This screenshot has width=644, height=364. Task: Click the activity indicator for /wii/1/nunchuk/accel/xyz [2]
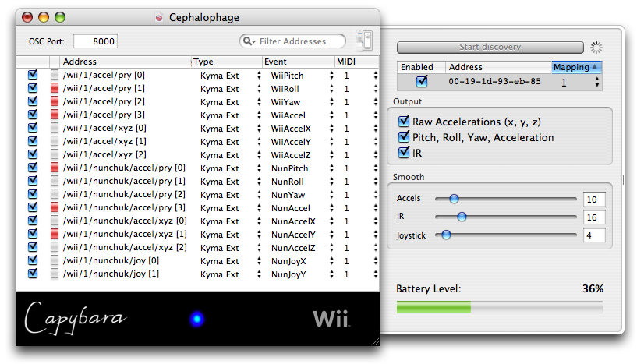(55, 247)
